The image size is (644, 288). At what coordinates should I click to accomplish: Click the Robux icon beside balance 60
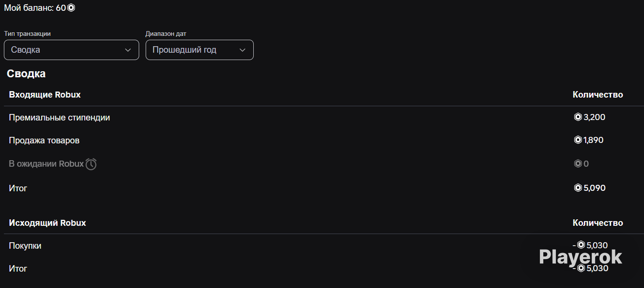tap(71, 8)
